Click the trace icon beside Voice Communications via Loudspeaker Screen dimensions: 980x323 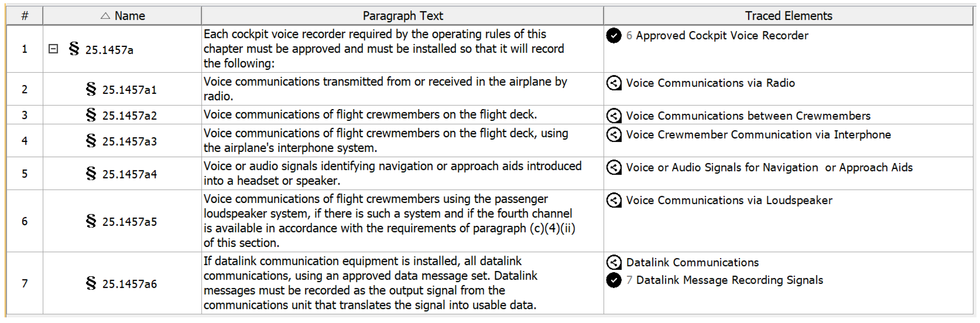pyautogui.click(x=614, y=200)
